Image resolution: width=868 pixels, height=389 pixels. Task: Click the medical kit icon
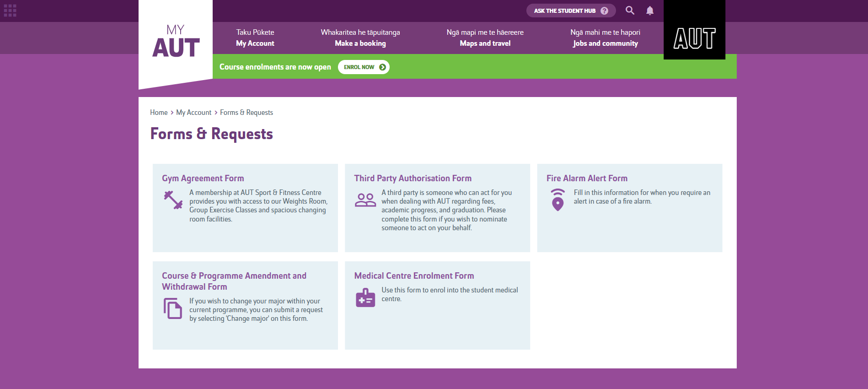(x=365, y=297)
